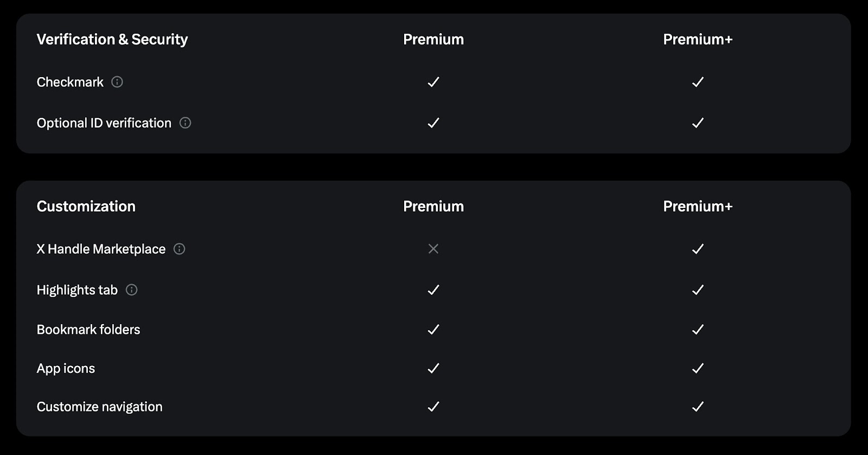This screenshot has height=455, width=868.
Task: Click Premium+ checkmark for Optional ID verification
Action: tap(698, 123)
